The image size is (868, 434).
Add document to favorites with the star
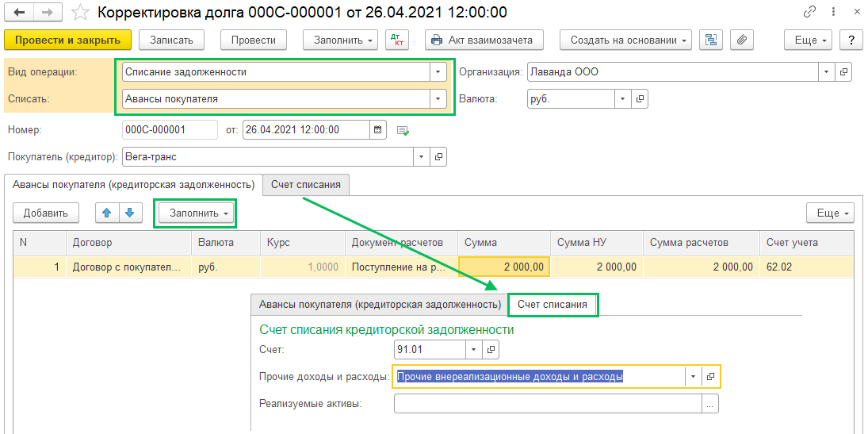(x=81, y=12)
